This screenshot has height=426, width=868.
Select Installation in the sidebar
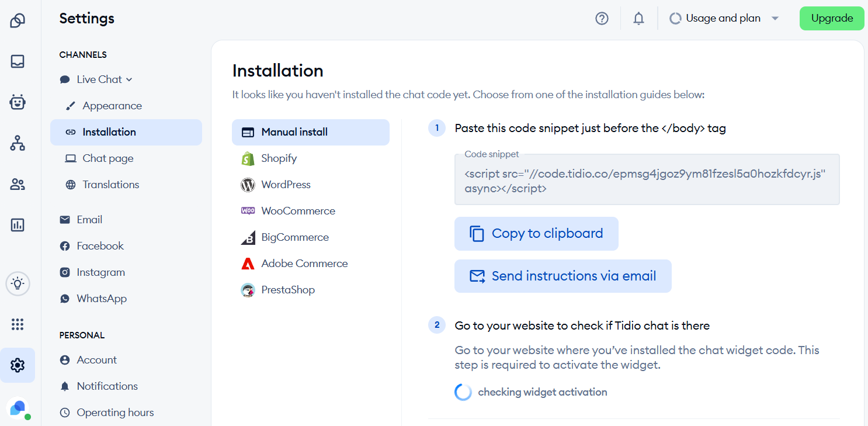click(x=126, y=132)
